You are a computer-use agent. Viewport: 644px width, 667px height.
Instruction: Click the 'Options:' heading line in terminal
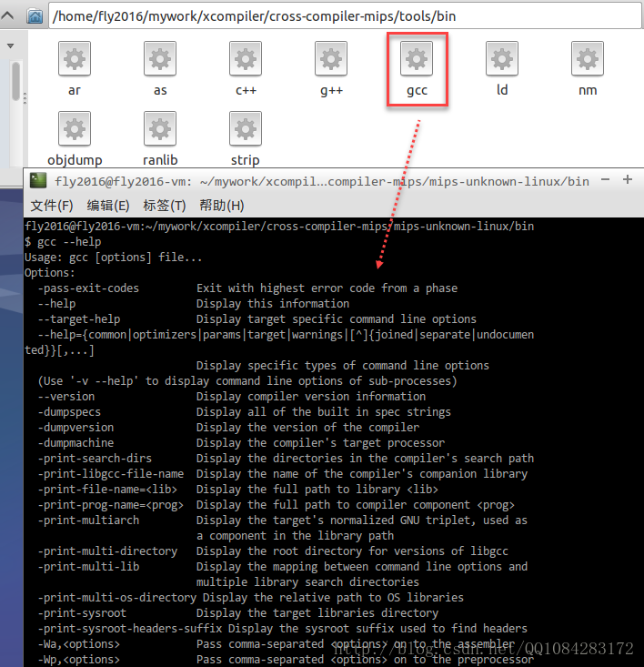pyautogui.click(x=49, y=273)
